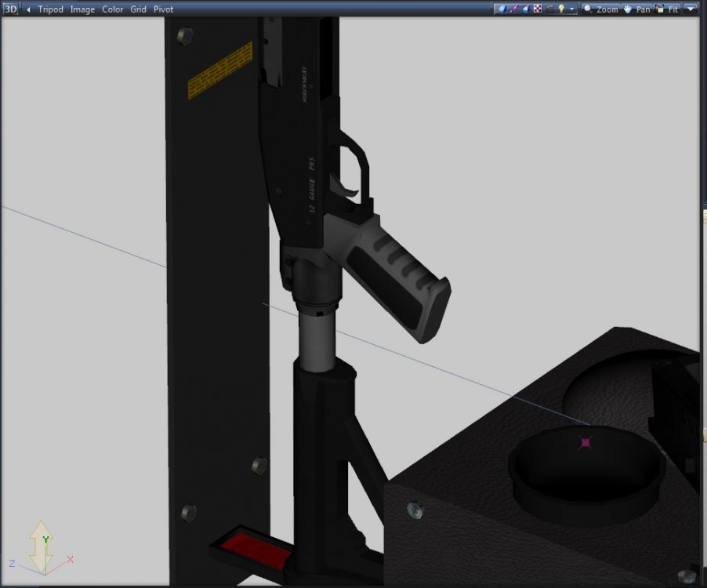Toggle the blue solid shading icon
The image size is (707, 588).
pos(502,9)
